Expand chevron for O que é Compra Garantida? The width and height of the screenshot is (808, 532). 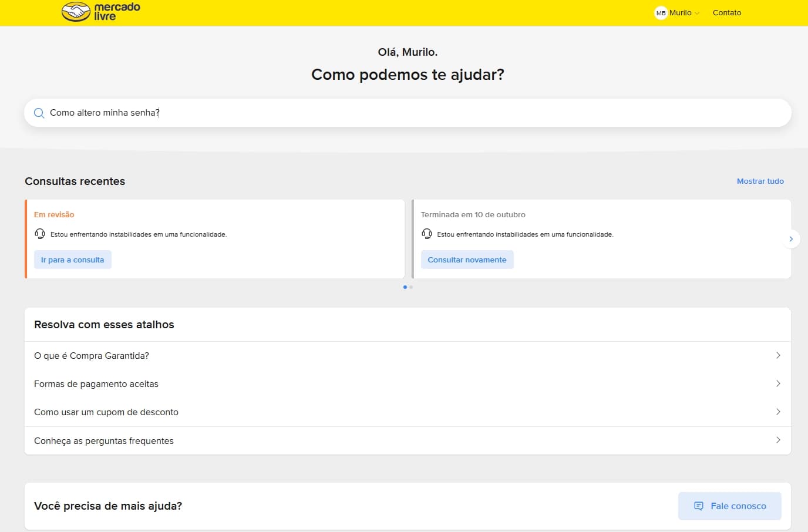pos(778,355)
